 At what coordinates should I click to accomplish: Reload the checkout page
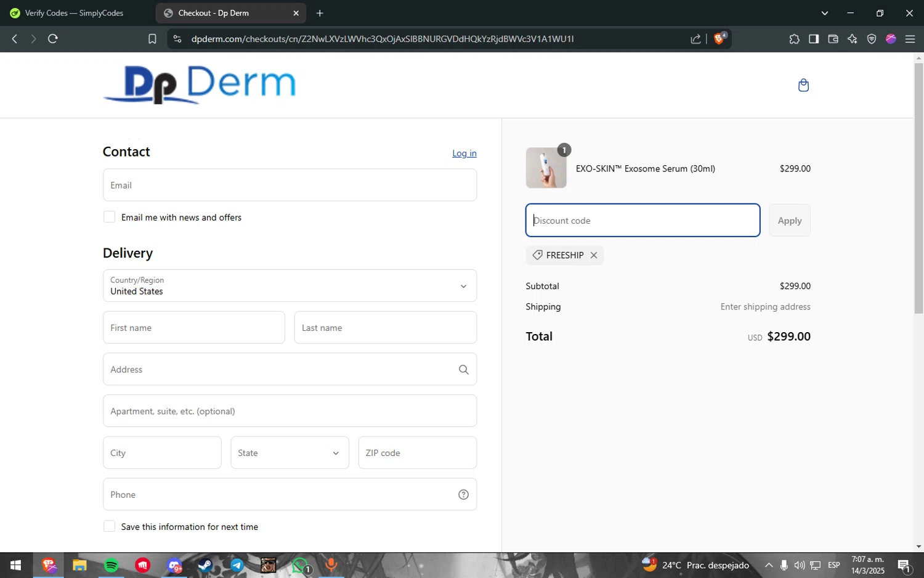(x=53, y=39)
